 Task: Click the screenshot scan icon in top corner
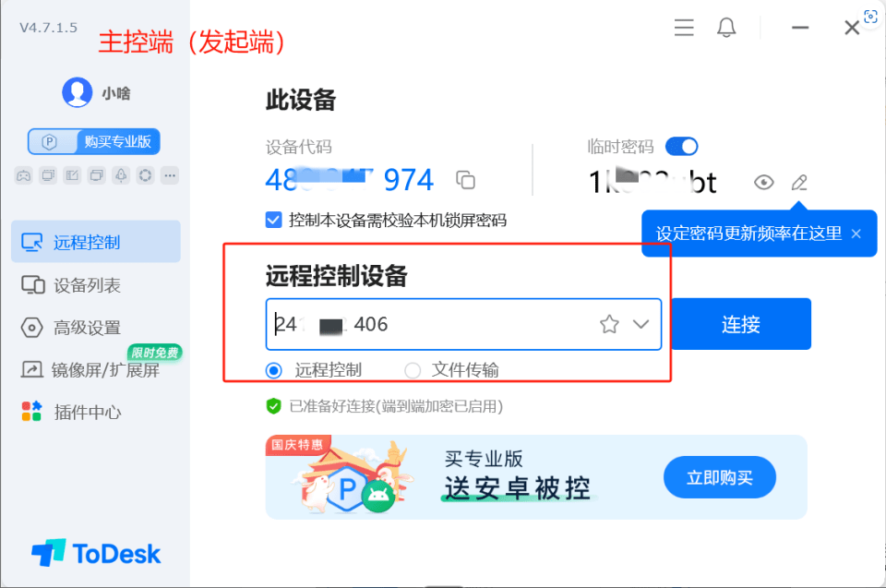click(870, 17)
